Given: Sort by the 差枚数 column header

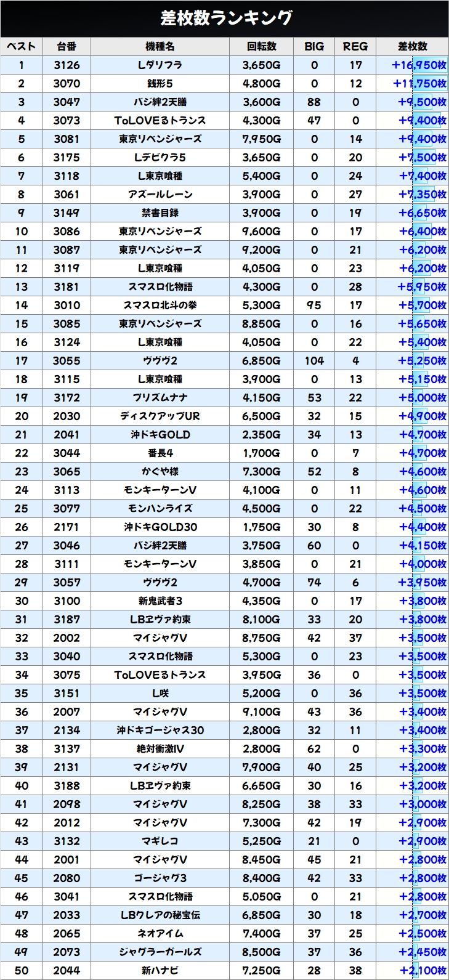Looking at the screenshot, I should pos(412,47).
